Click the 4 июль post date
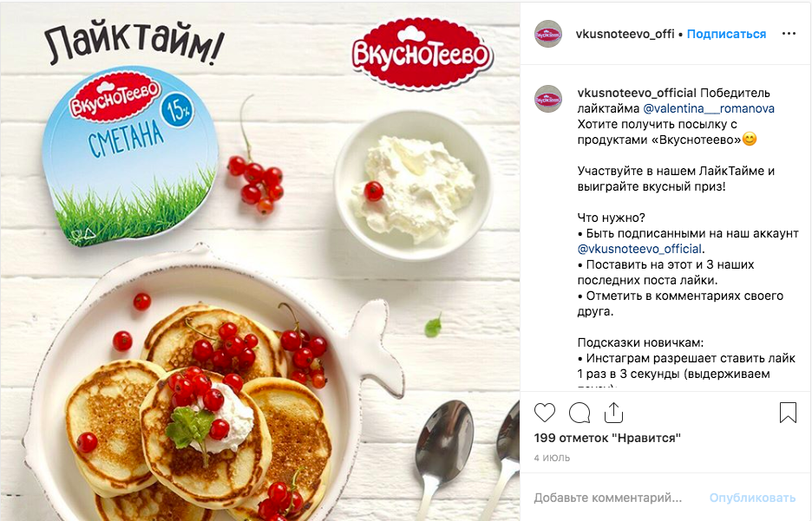The height and width of the screenshot is (521, 812). [552, 458]
